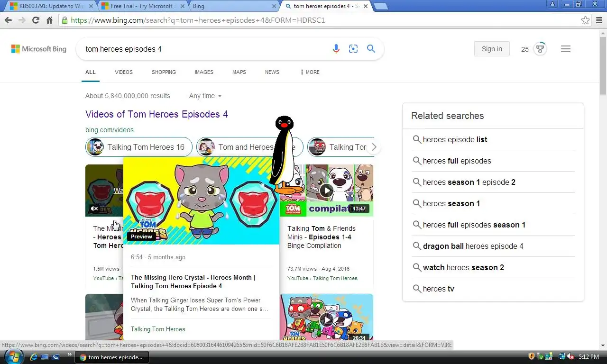The image size is (607, 364).
Task: Show more video filter chips arrow
Action: click(374, 147)
